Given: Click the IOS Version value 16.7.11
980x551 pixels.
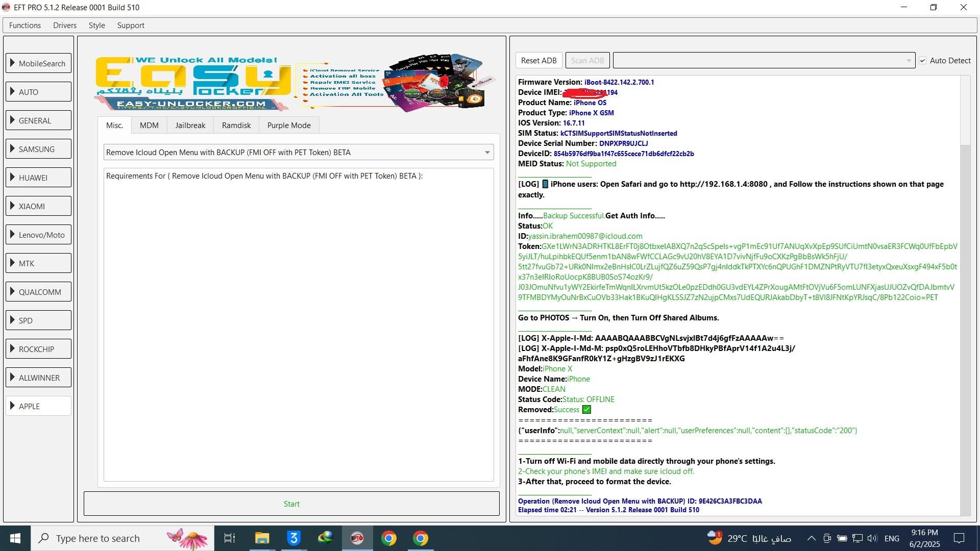Looking at the screenshot, I should [574, 123].
